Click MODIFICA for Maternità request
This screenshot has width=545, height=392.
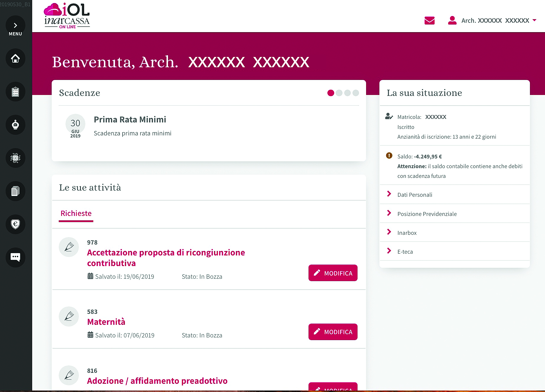point(333,332)
